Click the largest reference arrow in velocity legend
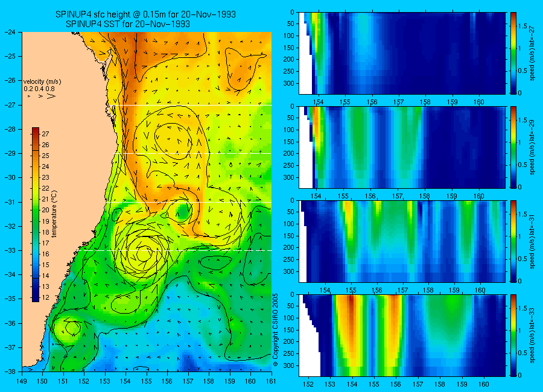 (x=51, y=96)
